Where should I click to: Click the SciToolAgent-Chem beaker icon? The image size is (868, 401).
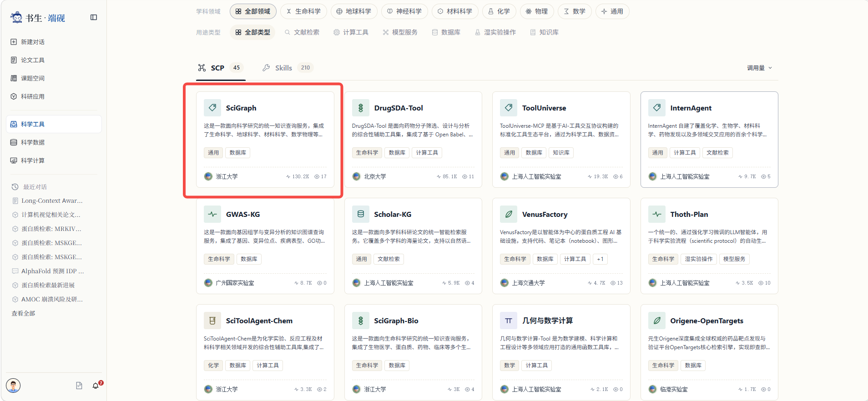[x=212, y=321]
